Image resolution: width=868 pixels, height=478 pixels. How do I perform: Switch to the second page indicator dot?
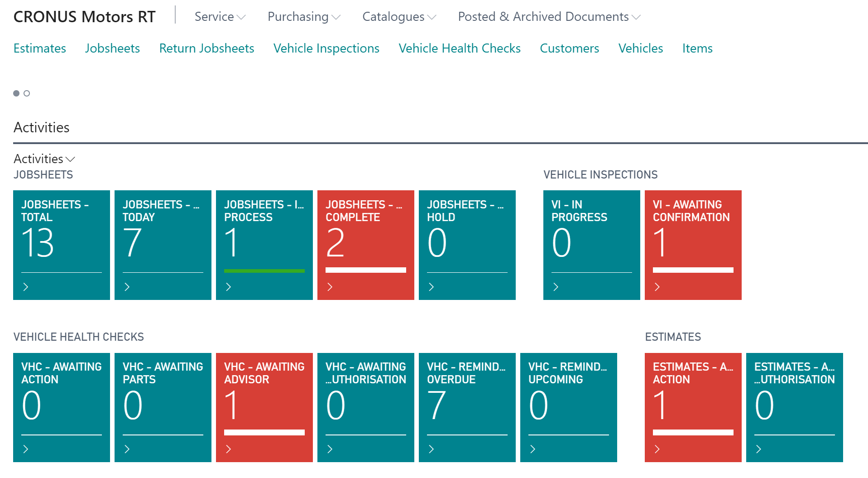click(27, 93)
